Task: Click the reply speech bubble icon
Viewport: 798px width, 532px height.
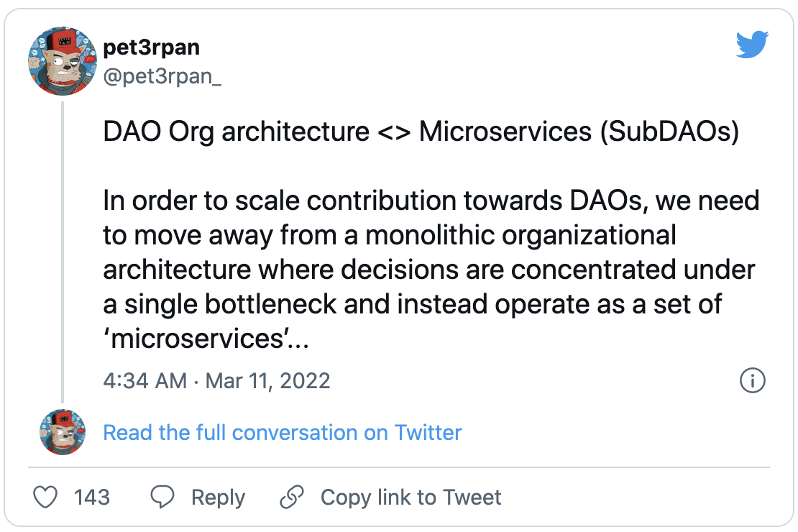Action: tap(162, 497)
